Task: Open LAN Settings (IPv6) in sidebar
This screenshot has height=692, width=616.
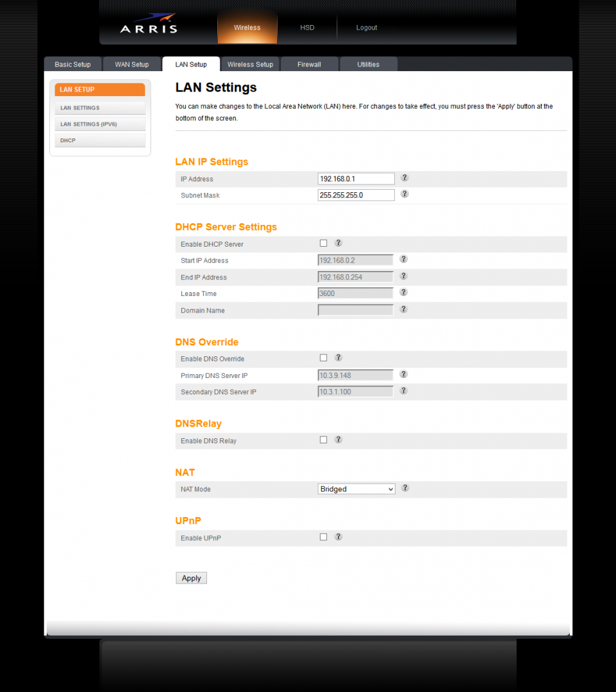Action: coord(88,124)
